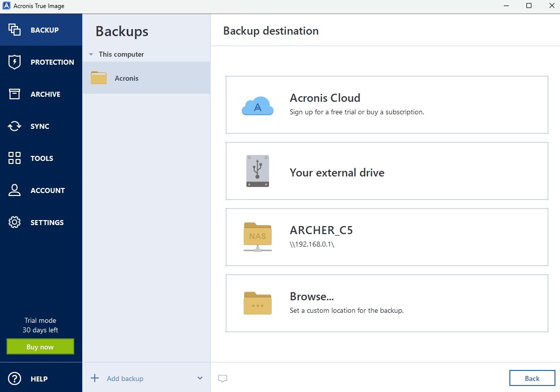Open the Account person icon
560x392 pixels.
click(14, 190)
